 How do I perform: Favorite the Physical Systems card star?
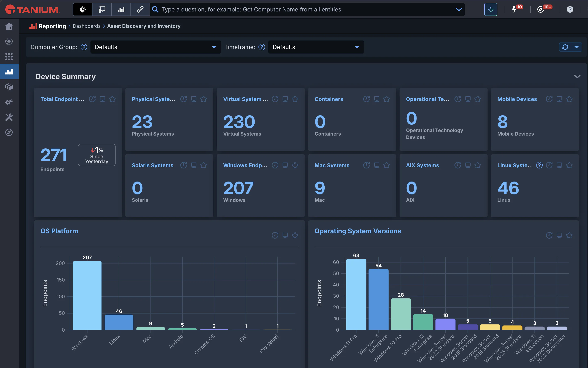[x=204, y=99]
